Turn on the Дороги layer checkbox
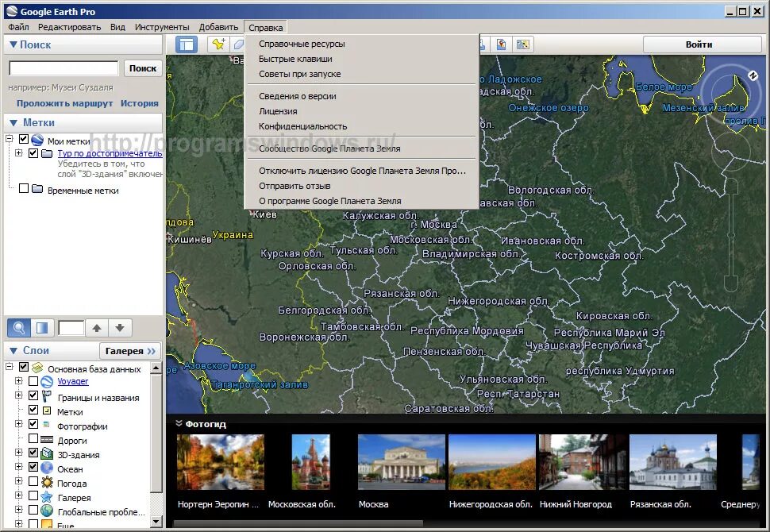The image size is (770, 532). [x=33, y=438]
